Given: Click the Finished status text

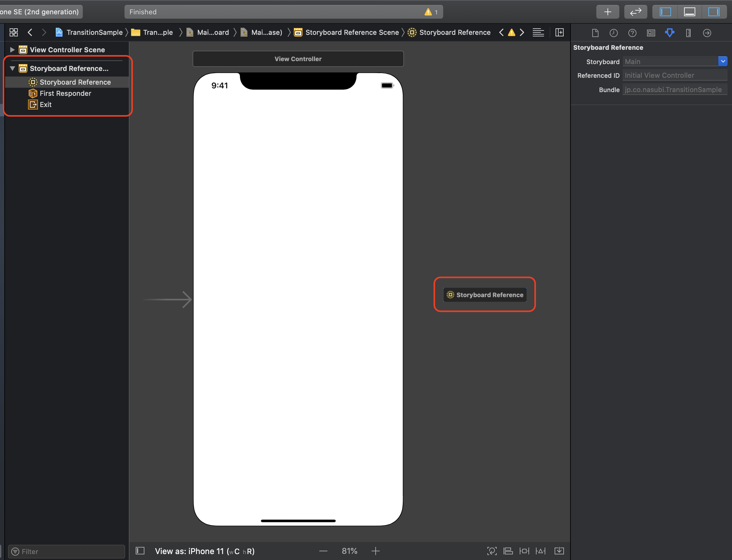Looking at the screenshot, I should [x=143, y=12].
